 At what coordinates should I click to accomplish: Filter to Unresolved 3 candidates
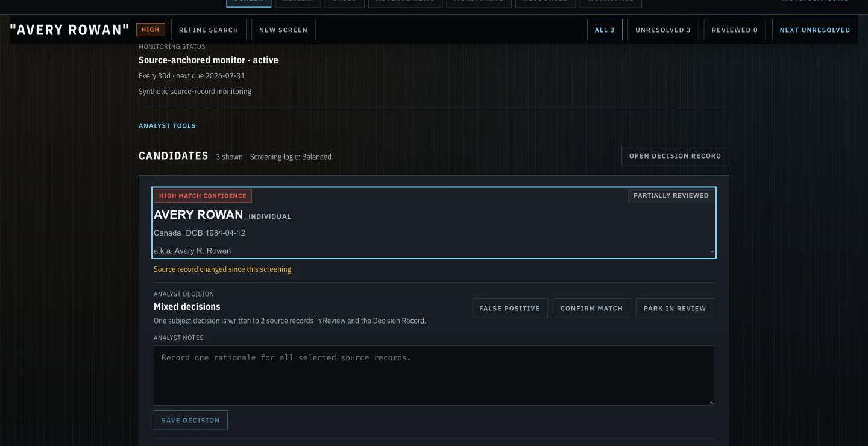coord(663,30)
